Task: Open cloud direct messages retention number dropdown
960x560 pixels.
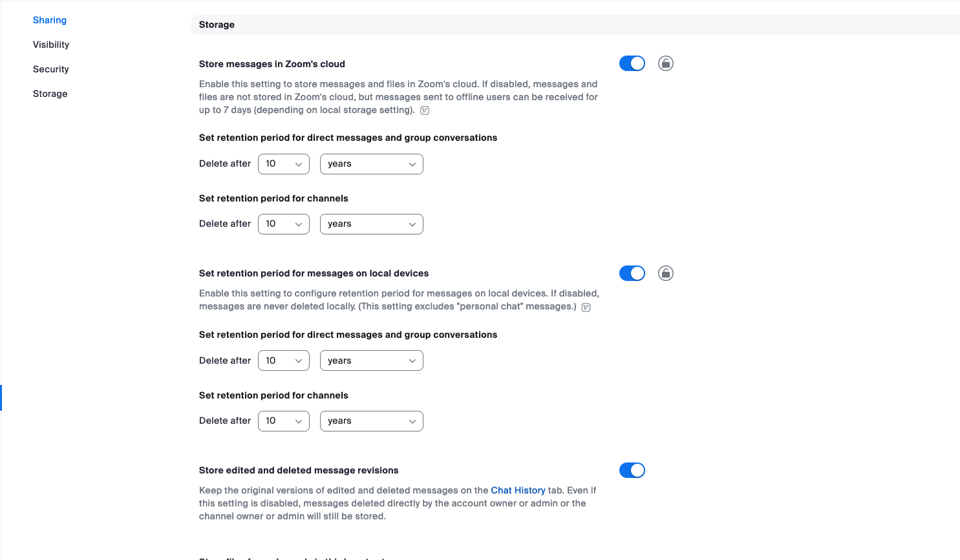Action: tap(284, 164)
